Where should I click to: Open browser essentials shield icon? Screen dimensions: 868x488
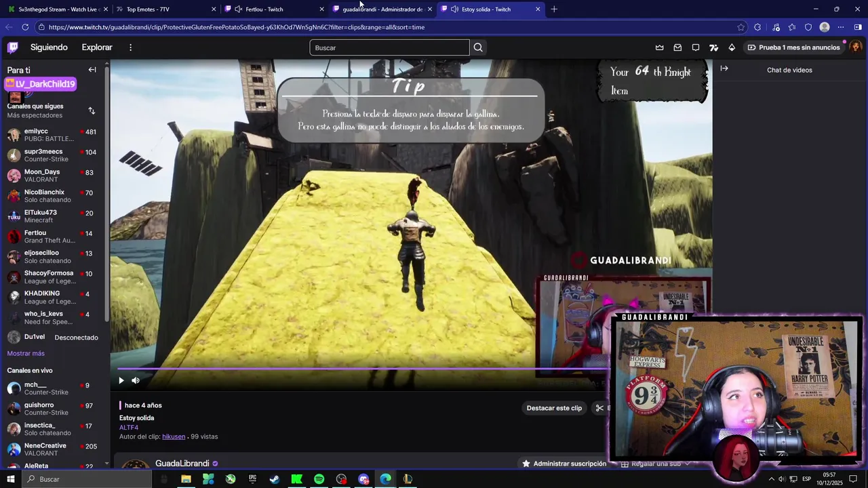[808, 27]
